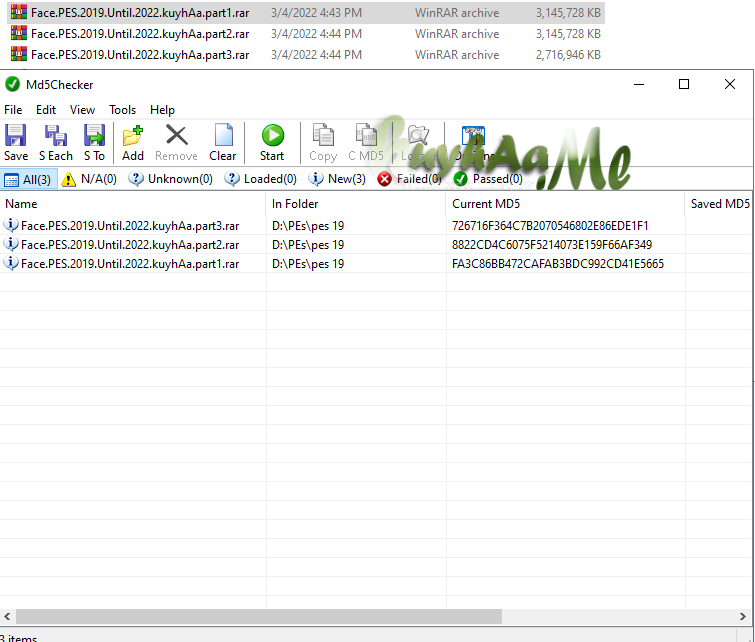Sort by the Current MD5 column header
The width and height of the screenshot is (755, 642).
(565, 204)
